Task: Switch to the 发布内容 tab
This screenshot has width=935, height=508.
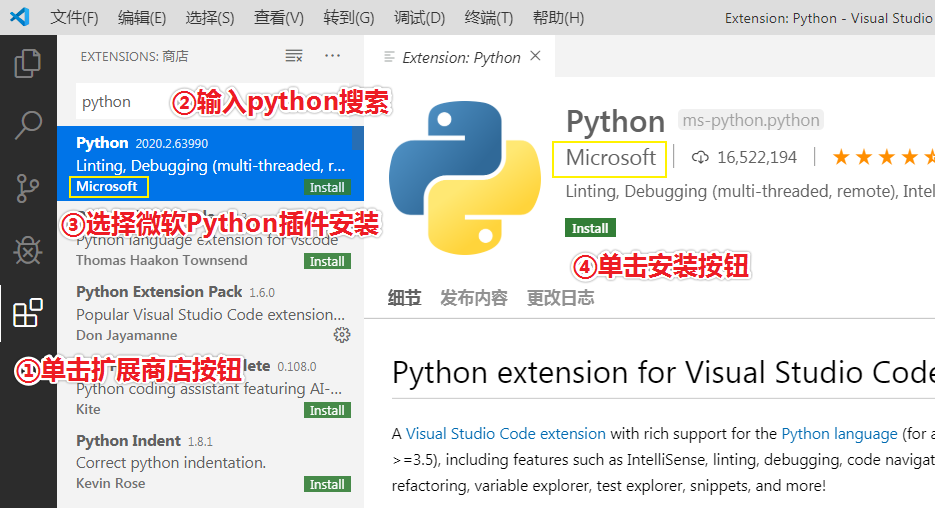Action: point(473,298)
